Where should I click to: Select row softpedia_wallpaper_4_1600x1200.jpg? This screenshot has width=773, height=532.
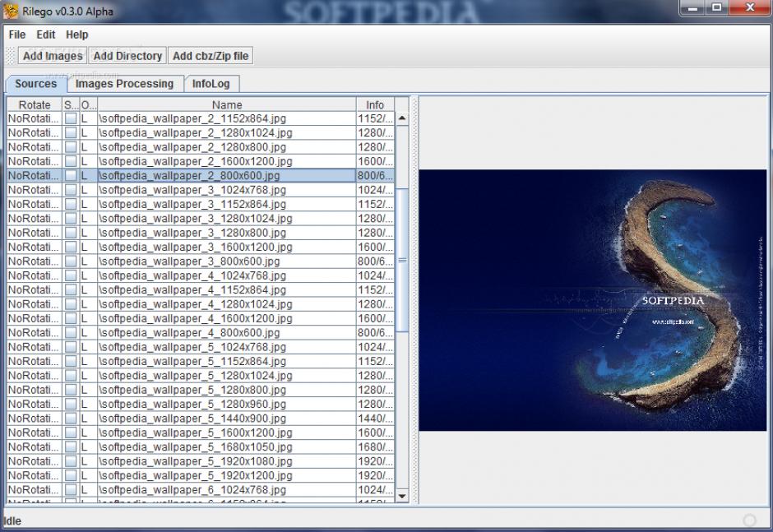[200, 318]
